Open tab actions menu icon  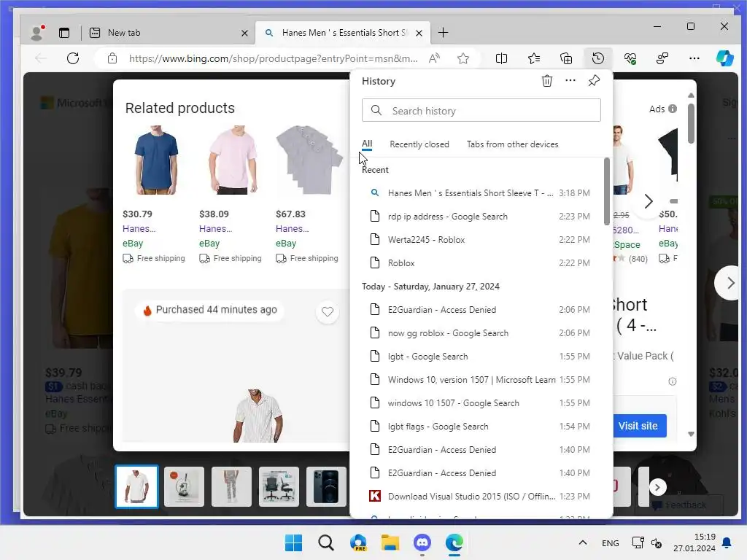point(64,33)
